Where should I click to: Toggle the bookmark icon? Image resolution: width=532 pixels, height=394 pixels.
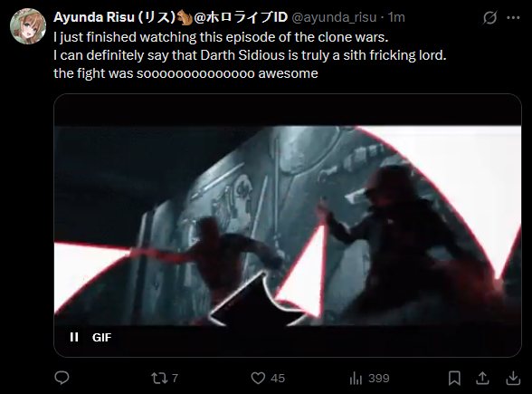[x=454, y=378]
